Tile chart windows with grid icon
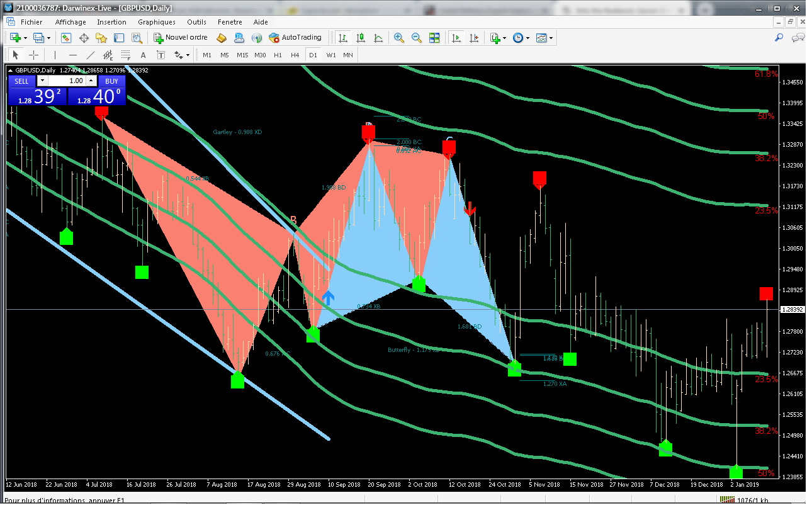 (x=434, y=38)
